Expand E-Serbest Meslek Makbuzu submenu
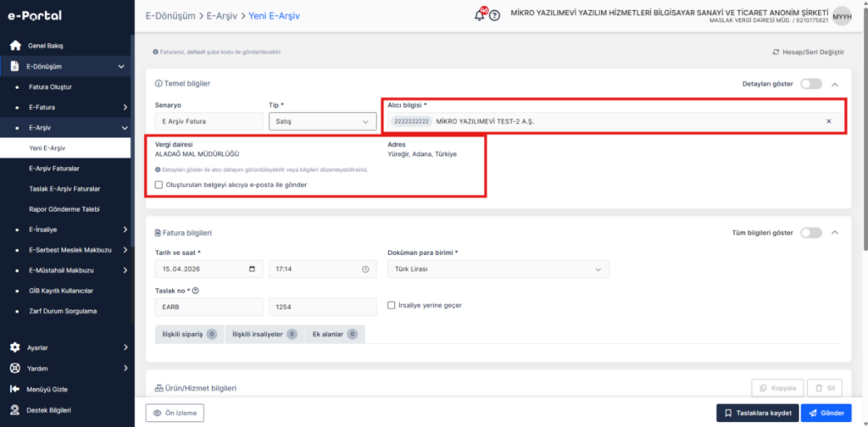 coord(125,250)
